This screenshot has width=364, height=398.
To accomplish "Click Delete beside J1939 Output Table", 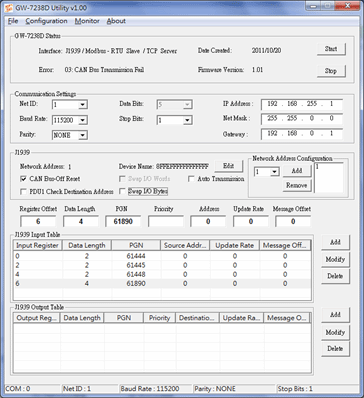I will pyautogui.click(x=335, y=349).
